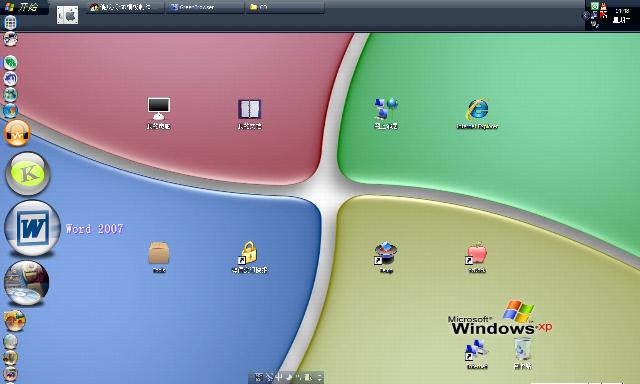
Task: Click the Apple logo quick-launch icon
Action: pos(68,15)
